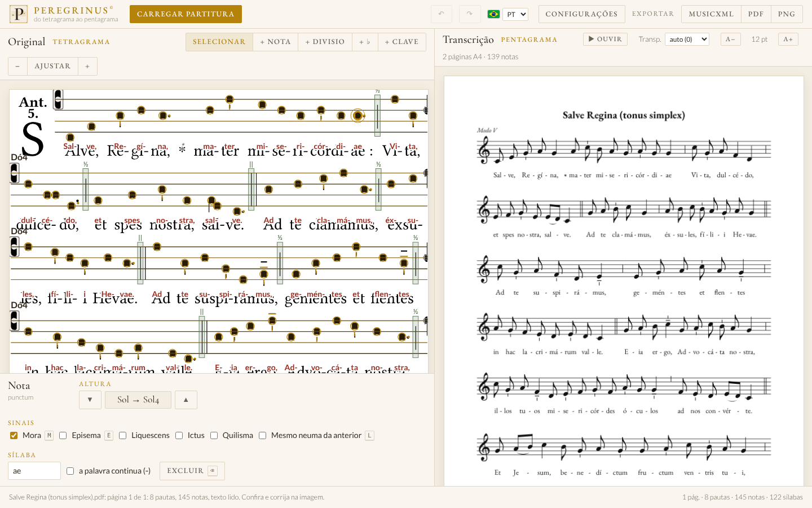Open the transposition auto (0) dropdown
The width and height of the screenshot is (812, 508).
687,39
